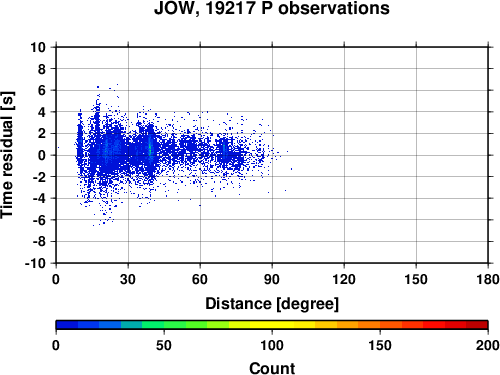Click the colorbar tick label '100'
500x375 pixels.
272,345
